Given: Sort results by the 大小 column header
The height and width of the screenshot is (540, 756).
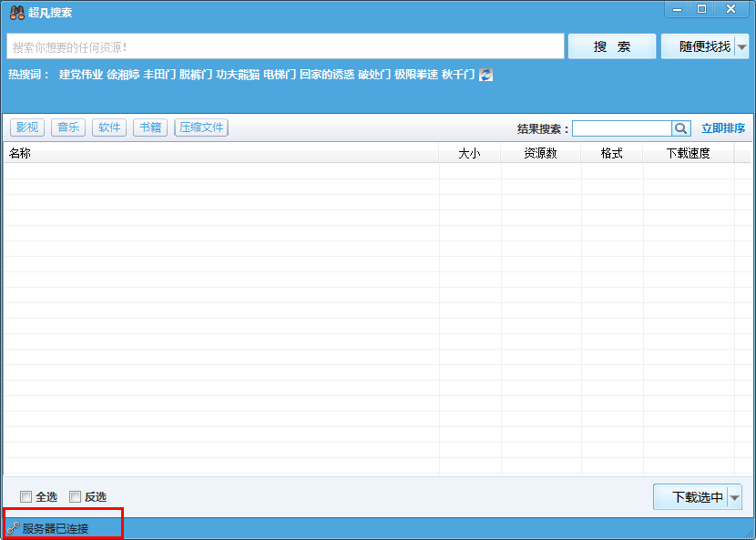Looking at the screenshot, I should 470,153.
